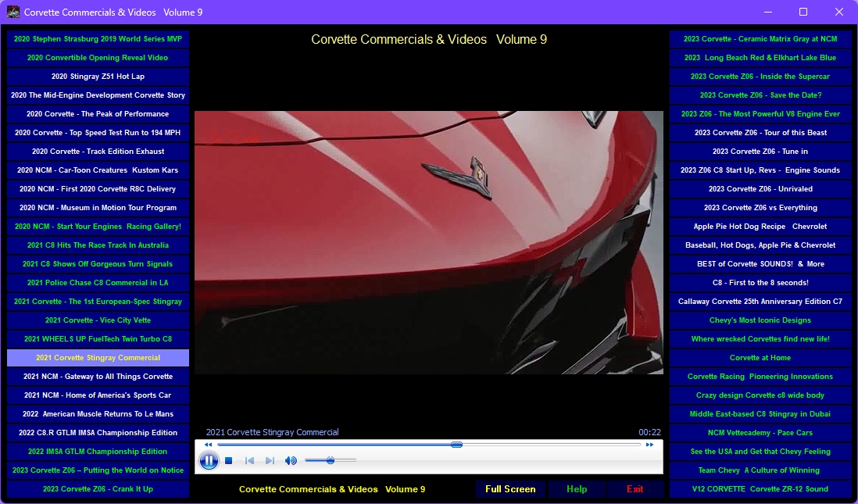The width and height of the screenshot is (858, 504).
Task: Play 2021 C8 Shows Off Gorgeous Turn Signals
Action: click(98, 264)
